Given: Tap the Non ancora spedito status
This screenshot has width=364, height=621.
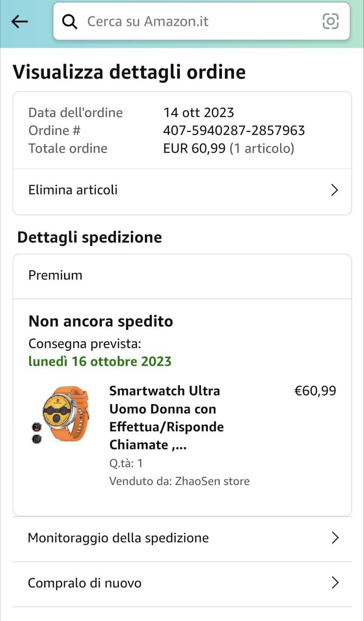Looking at the screenshot, I should pos(101,321).
